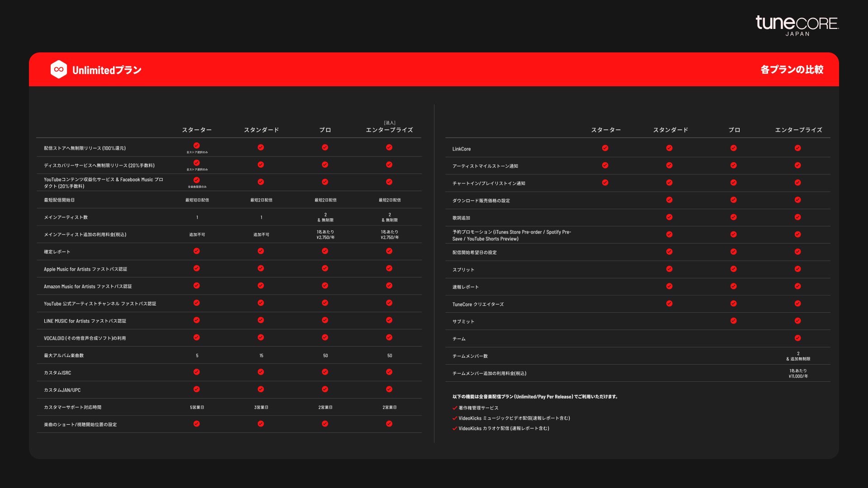Click the 最短10日配信 cell under Starter
This screenshot has height=488, width=868.
pos(197,200)
